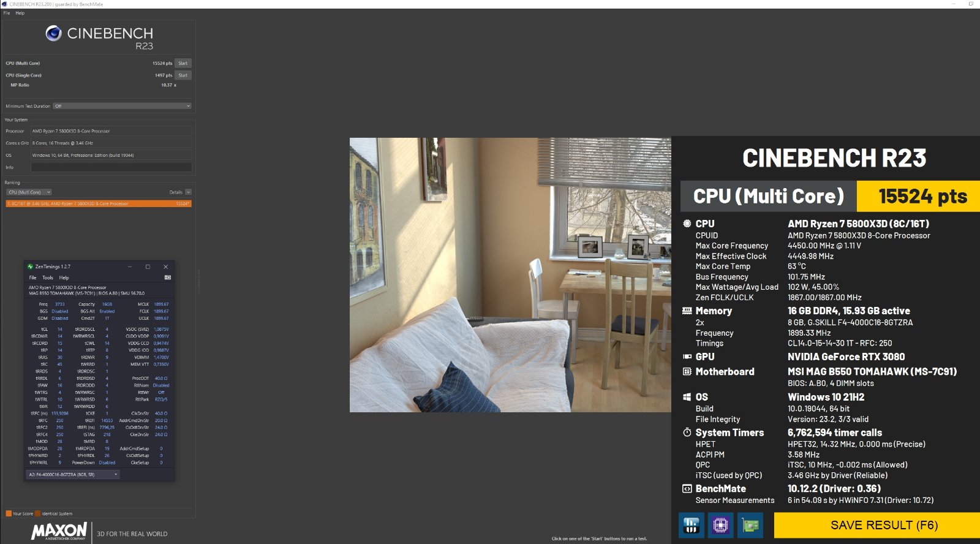Click the Info input field in Your System

click(111, 167)
